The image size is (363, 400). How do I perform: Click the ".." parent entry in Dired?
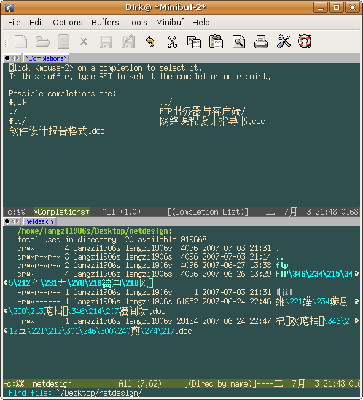(279, 258)
